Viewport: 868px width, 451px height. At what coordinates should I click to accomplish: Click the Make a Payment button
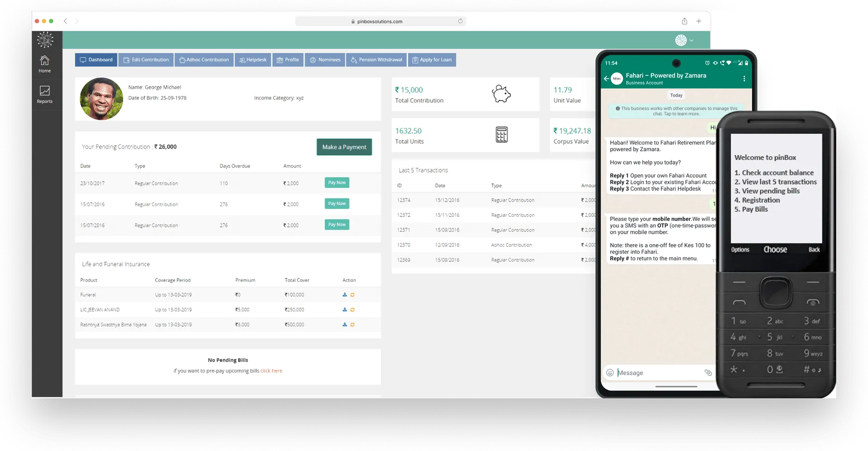coord(344,147)
